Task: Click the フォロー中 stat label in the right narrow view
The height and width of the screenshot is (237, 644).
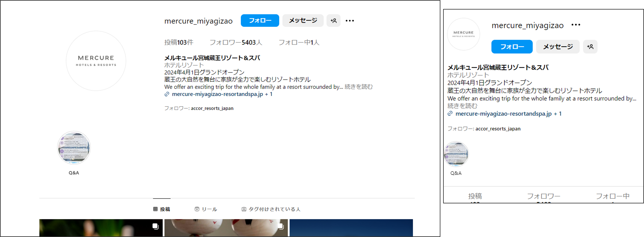Action: 613,196
